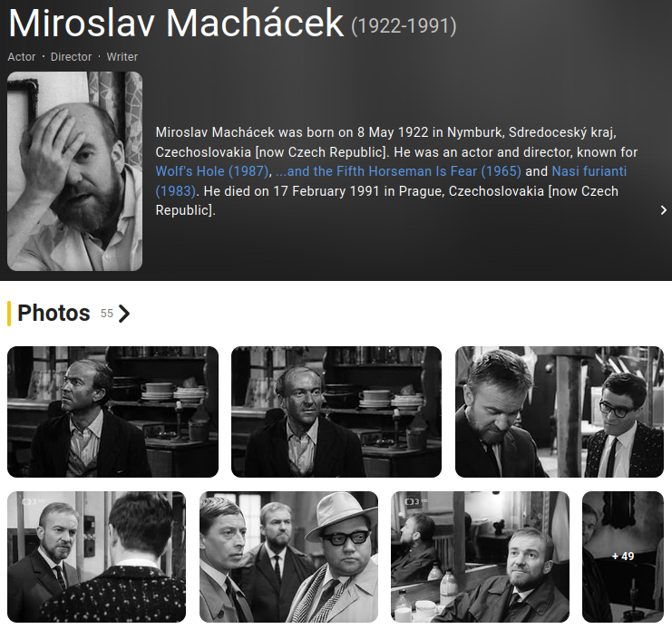
Task: Open the Photos gallery chevron arrow
Action: click(x=124, y=314)
